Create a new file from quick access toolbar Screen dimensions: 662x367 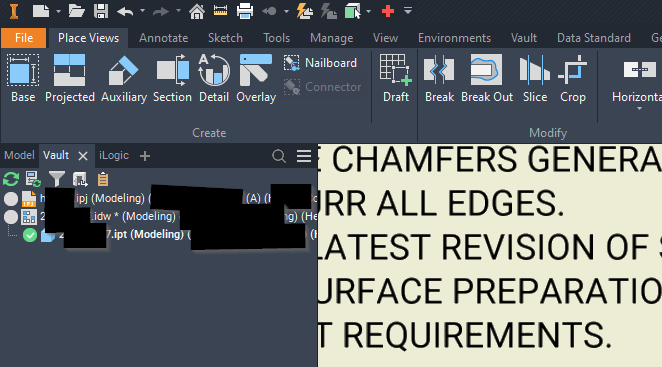41,11
